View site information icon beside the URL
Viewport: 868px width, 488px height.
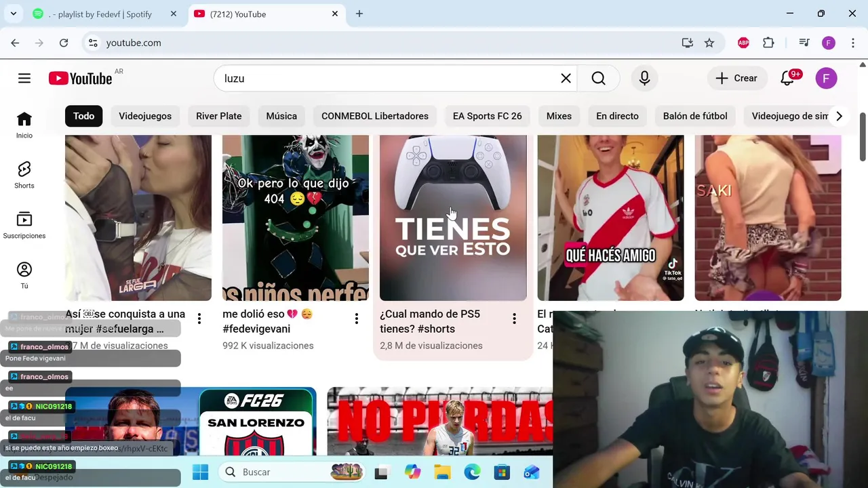(93, 43)
